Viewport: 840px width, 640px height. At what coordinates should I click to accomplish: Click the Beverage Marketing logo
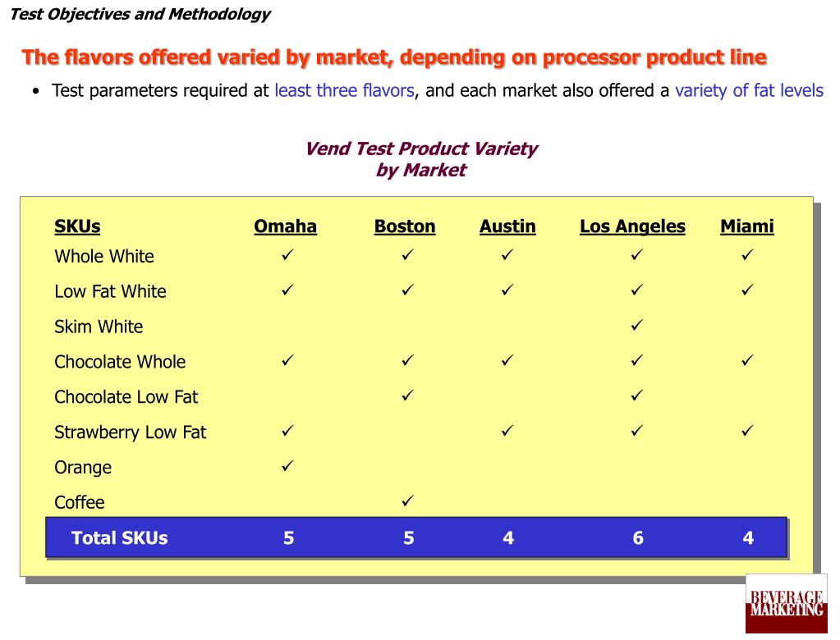(787, 604)
